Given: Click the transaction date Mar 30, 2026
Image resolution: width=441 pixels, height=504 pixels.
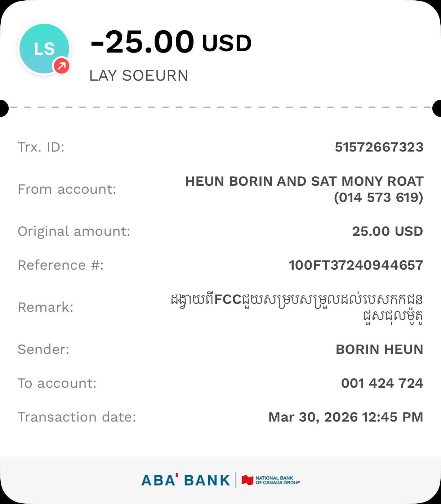Looking at the screenshot, I should click(x=346, y=417).
